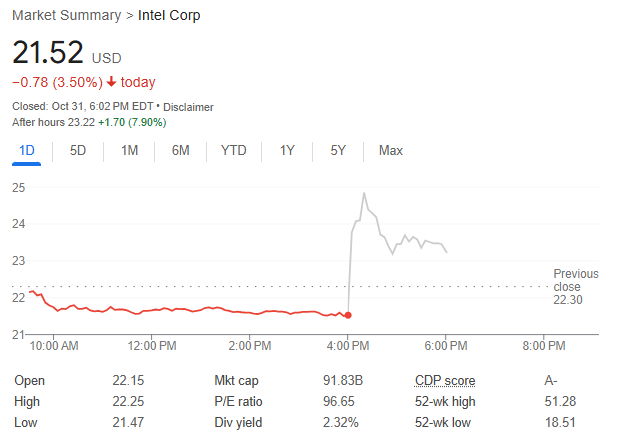Viewport: 630px width, 437px height.
Task: View the 5Y price history tab
Action: [338, 150]
